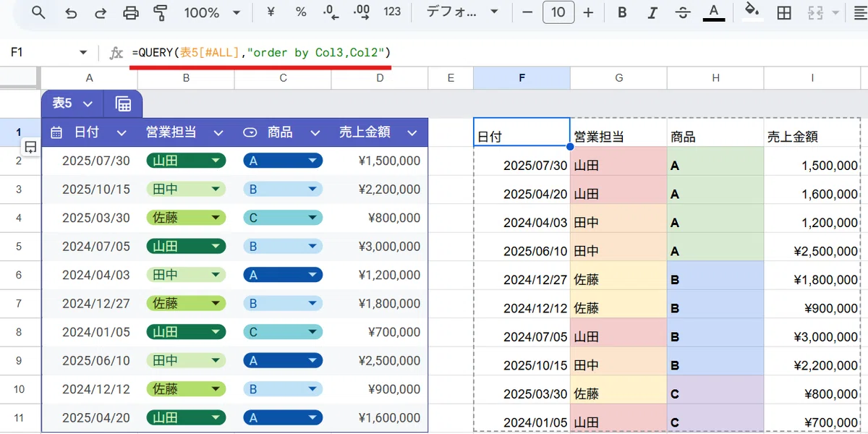Click cell ¥3,000,000 in column D

pyautogui.click(x=380, y=247)
